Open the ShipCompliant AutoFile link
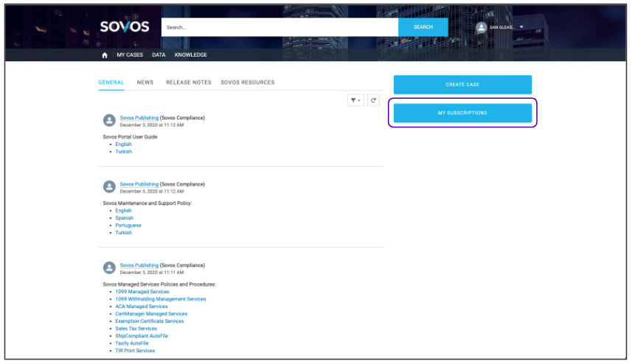 [141, 336]
